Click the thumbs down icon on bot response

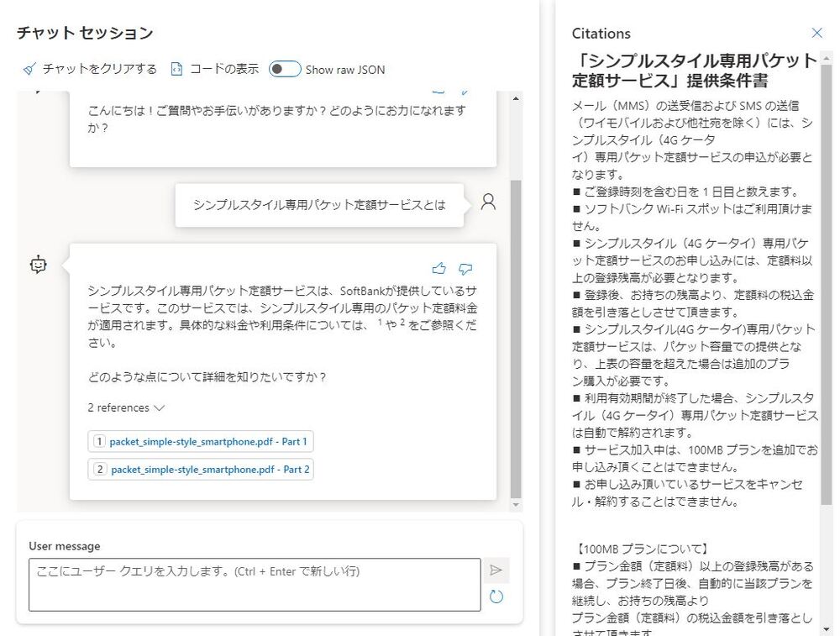coord(465,269)
